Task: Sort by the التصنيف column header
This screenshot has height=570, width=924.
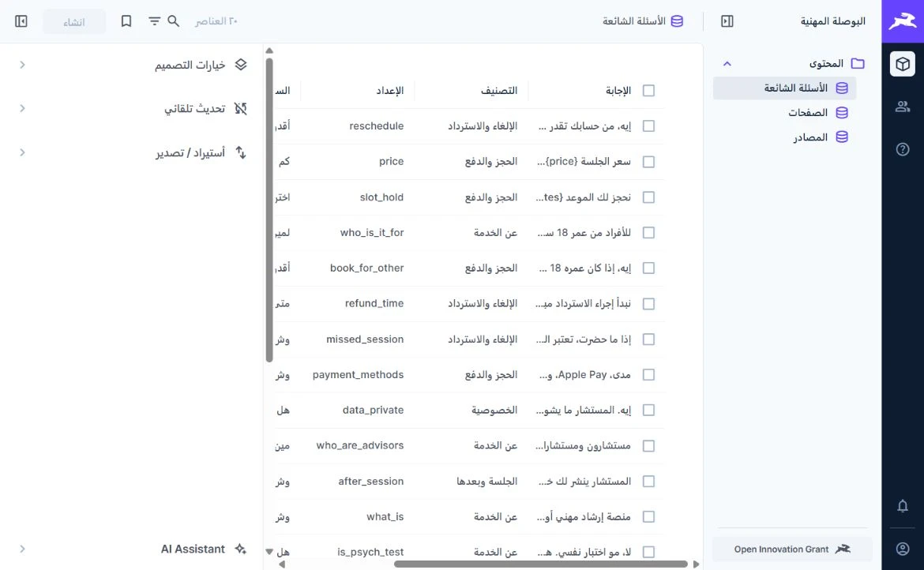Action: point(498,91)
